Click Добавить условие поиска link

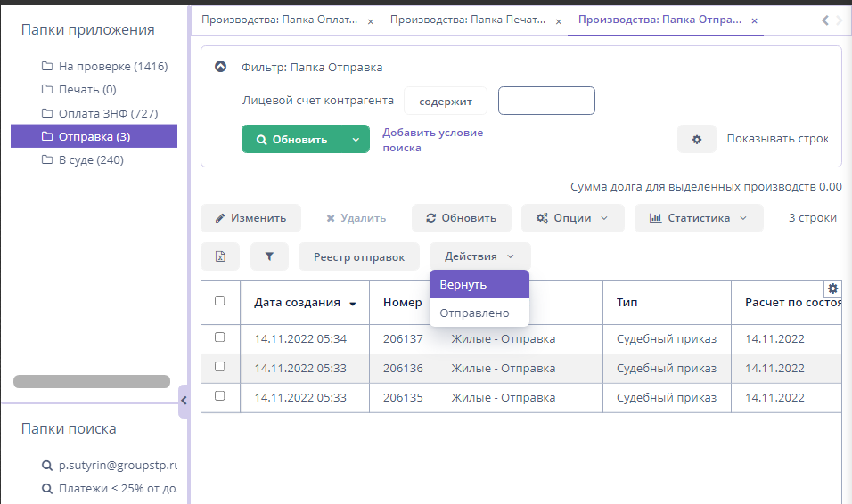coord(432,140)
